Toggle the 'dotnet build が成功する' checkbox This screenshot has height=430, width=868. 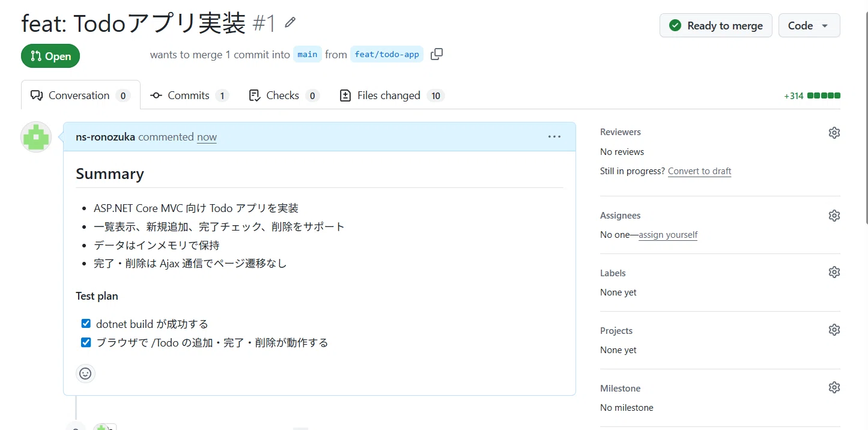pos(86,324)
